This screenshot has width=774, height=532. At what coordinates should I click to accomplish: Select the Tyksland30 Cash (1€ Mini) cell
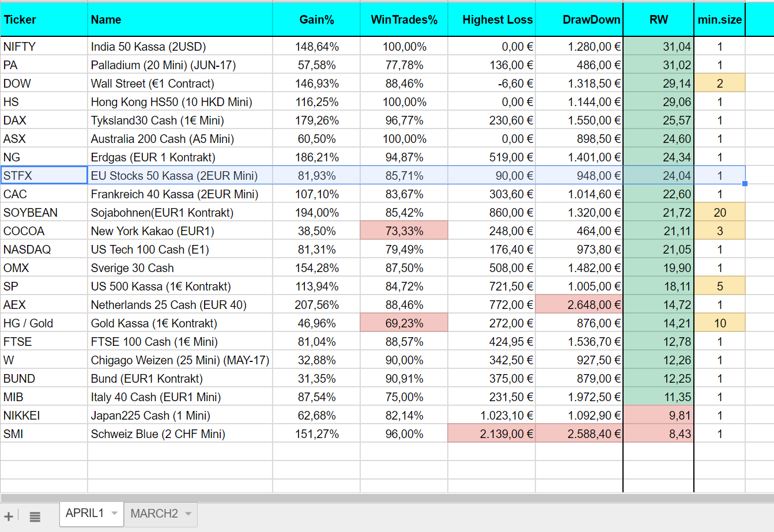[x=180, y=120]
